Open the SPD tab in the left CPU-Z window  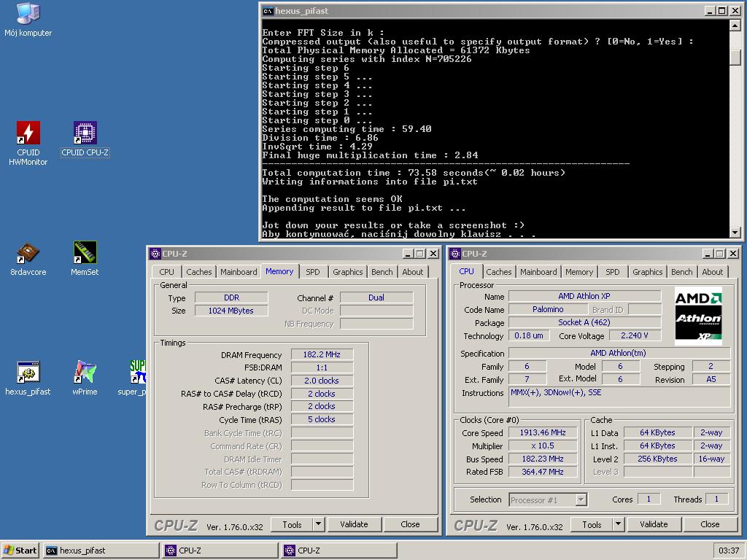pyautogui.click(x=313, y=272)
